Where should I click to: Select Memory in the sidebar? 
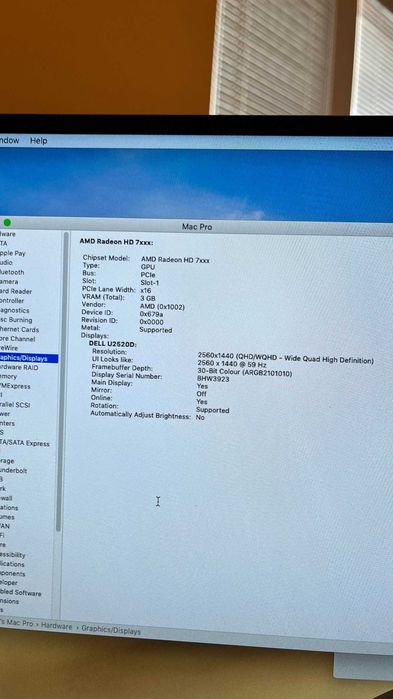point(8,377)
